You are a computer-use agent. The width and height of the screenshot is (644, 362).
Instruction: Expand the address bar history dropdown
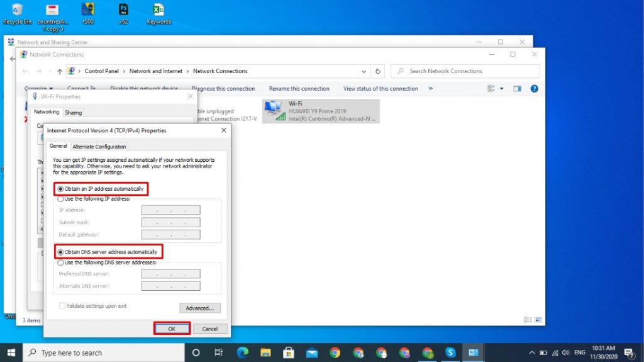pos(364,71)
